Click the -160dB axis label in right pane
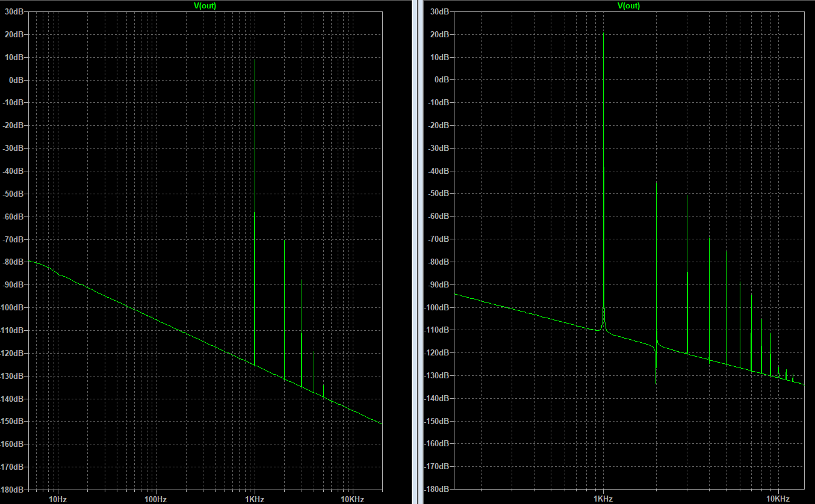The image size is (815, 504). tap(438, 444)
